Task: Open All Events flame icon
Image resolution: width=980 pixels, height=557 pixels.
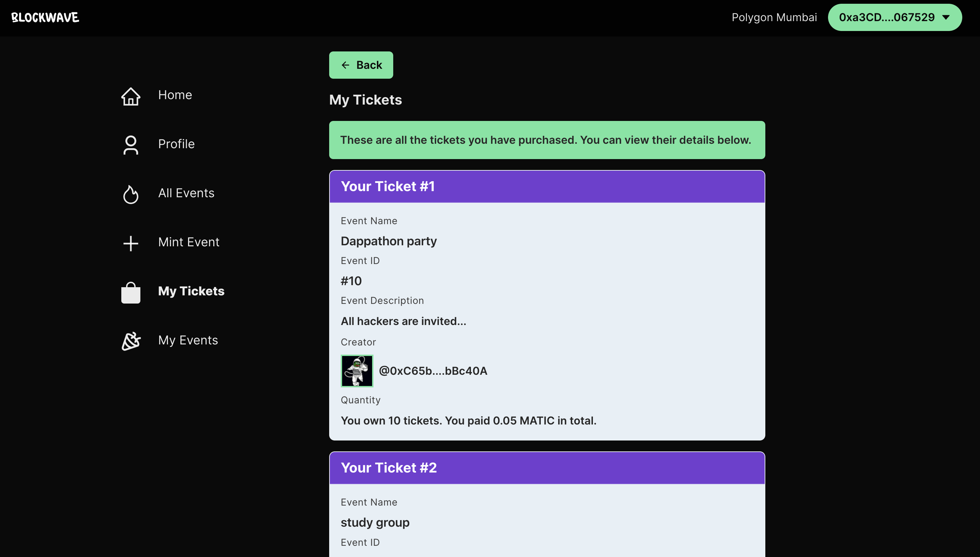Action: tap(131, 194)
